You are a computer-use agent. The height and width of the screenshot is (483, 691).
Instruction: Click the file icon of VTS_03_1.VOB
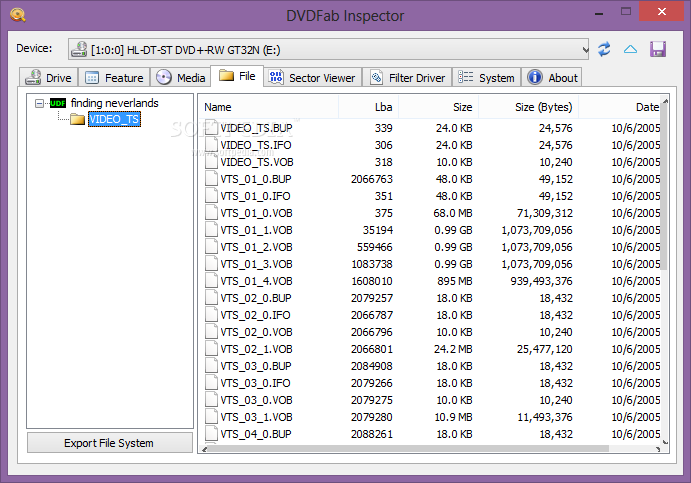[x=212, y=417]
